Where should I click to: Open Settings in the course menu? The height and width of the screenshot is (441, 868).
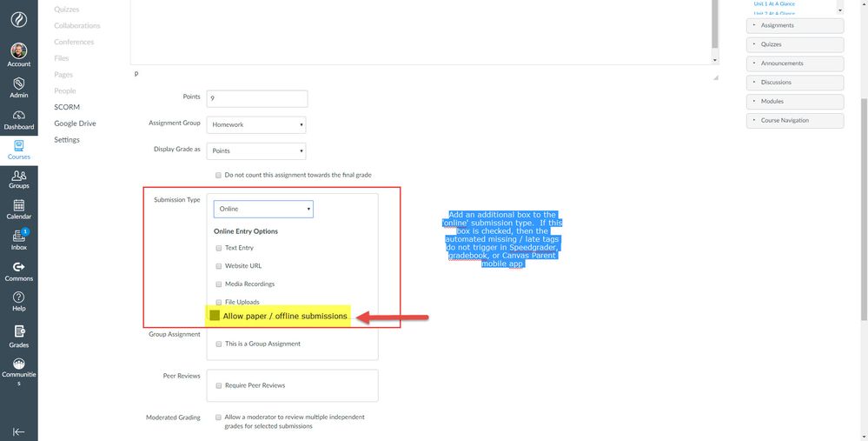(x=67, y=140)
